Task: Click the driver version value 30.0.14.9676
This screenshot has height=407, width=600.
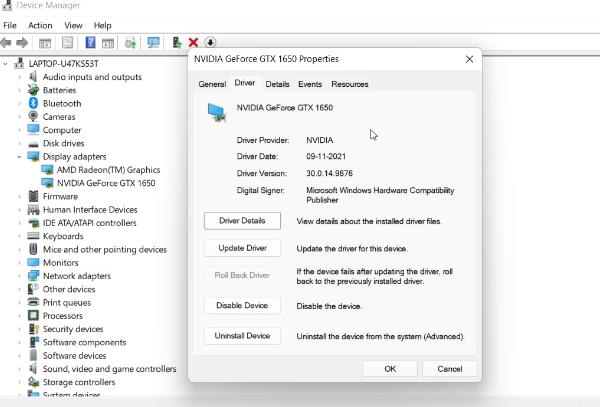Action: (x=329, y=173)
